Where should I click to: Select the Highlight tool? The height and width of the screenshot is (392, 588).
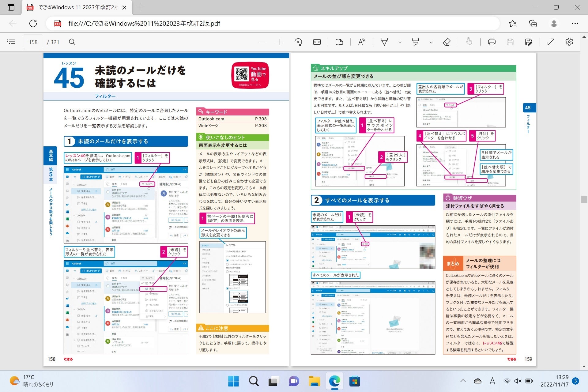pos(415,42)
